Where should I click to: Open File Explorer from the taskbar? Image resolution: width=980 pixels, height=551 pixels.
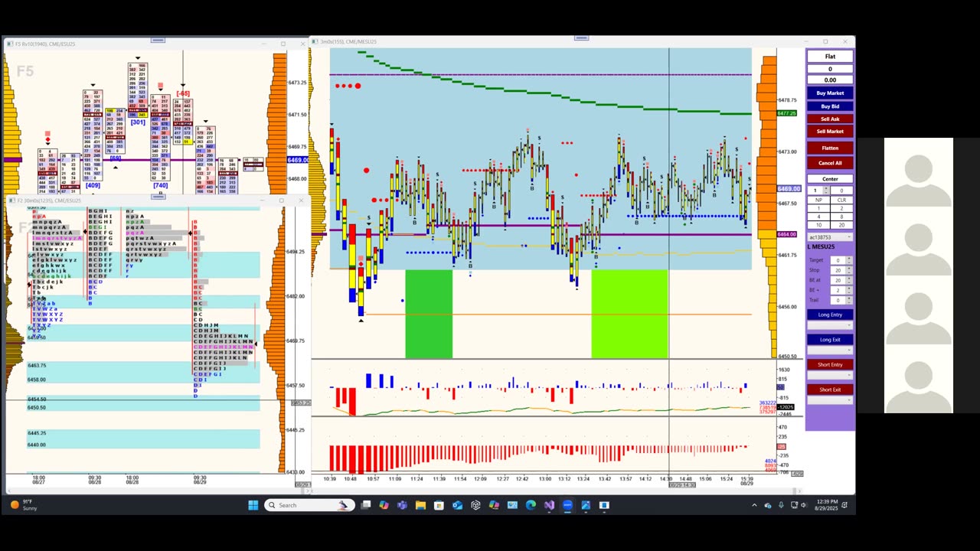(x=420, y=505)
